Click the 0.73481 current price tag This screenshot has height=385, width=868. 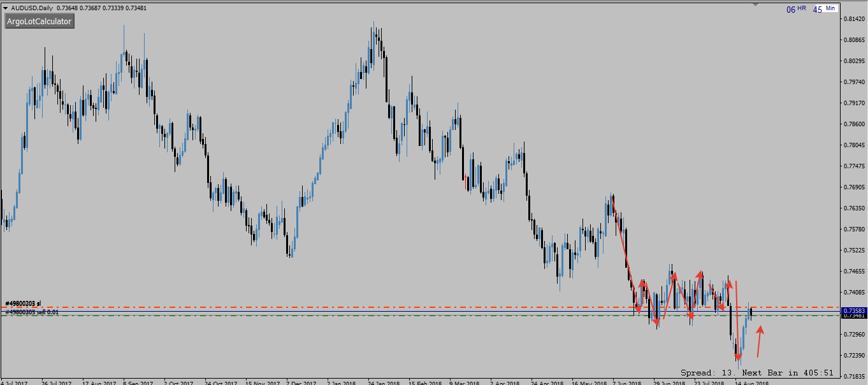(x=854, y=316)
